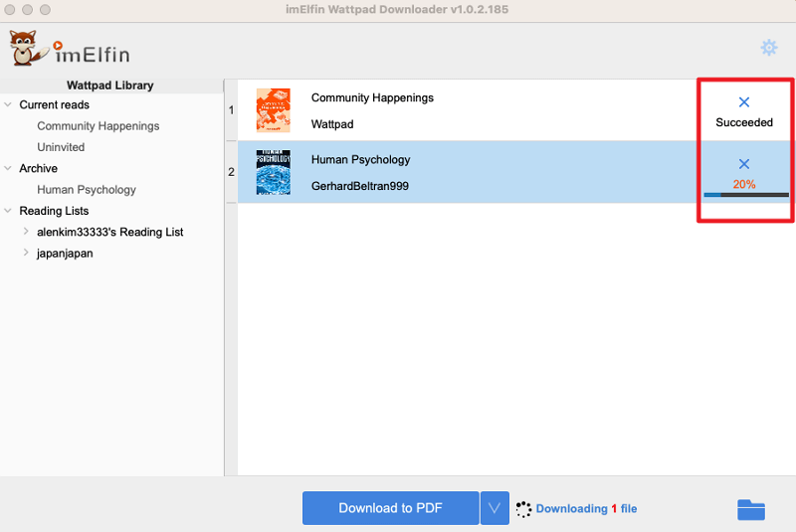Click the loading spinner icon
The width and height of the screenshot is (796, 532).
click(523, 509)
